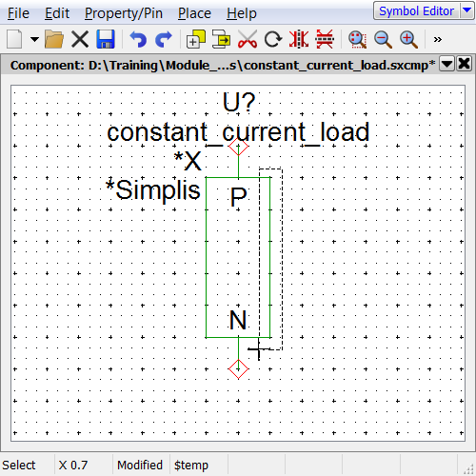The image size is (476, 476).
Task: Undo last action with blue arrow
Action: click(138, 39)
